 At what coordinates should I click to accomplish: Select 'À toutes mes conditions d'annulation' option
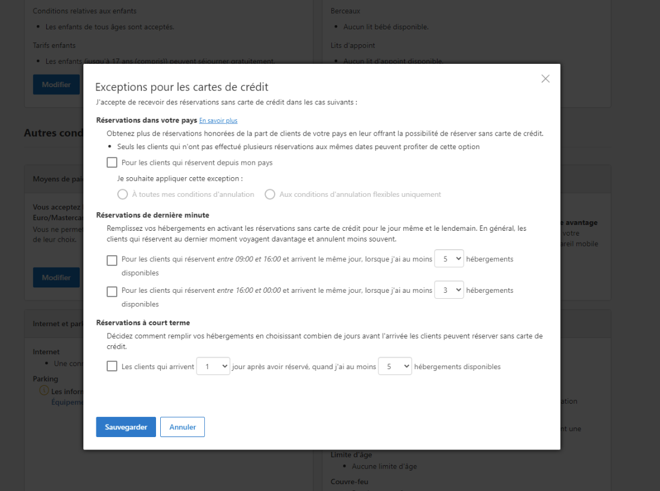point(123,194)
